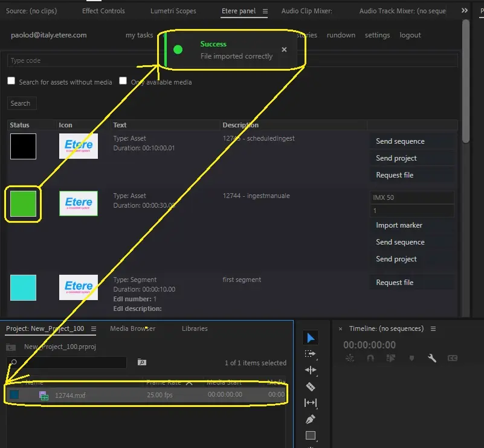Select the Ripple Edit tool

(311, 370)
